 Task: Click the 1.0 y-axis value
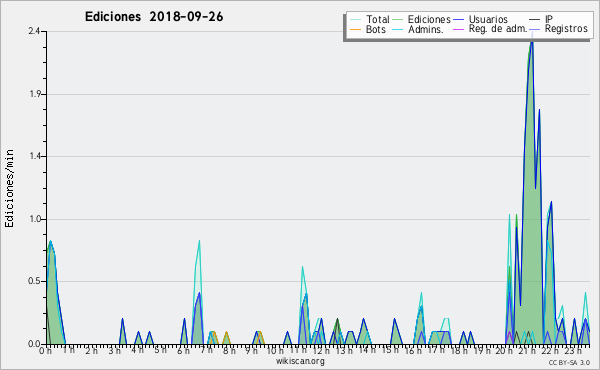(35, 219)
